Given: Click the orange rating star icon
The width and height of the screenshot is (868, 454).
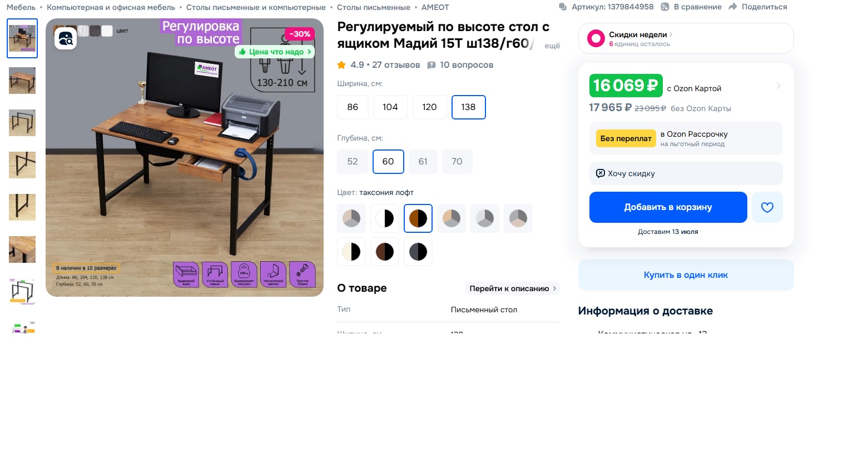Looking at the screenshot, I should coord(341,65).
